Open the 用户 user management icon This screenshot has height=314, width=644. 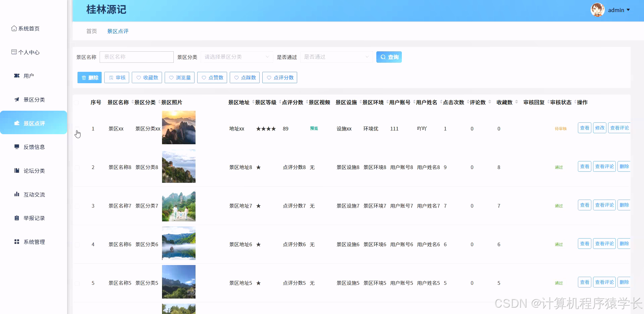16,75
